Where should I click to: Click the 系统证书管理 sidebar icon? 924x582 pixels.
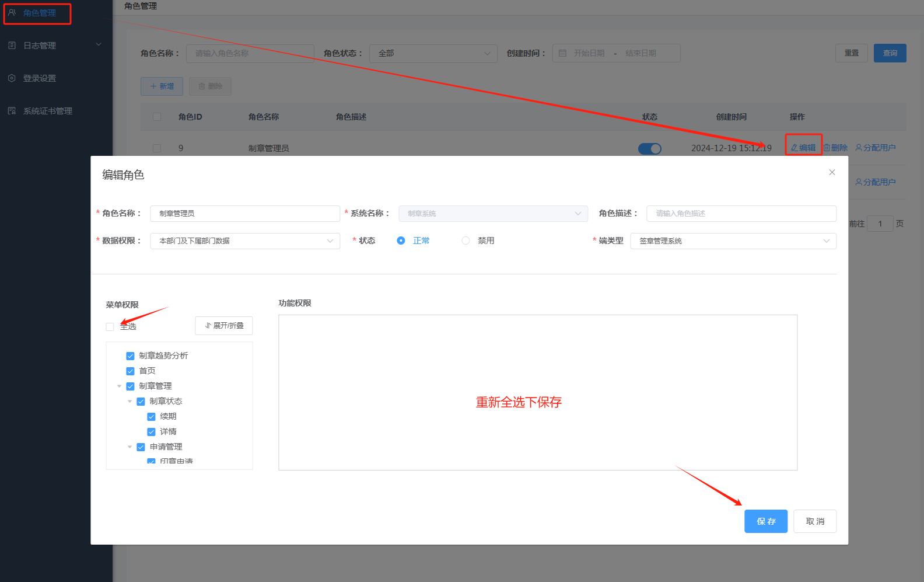(12, 111)
